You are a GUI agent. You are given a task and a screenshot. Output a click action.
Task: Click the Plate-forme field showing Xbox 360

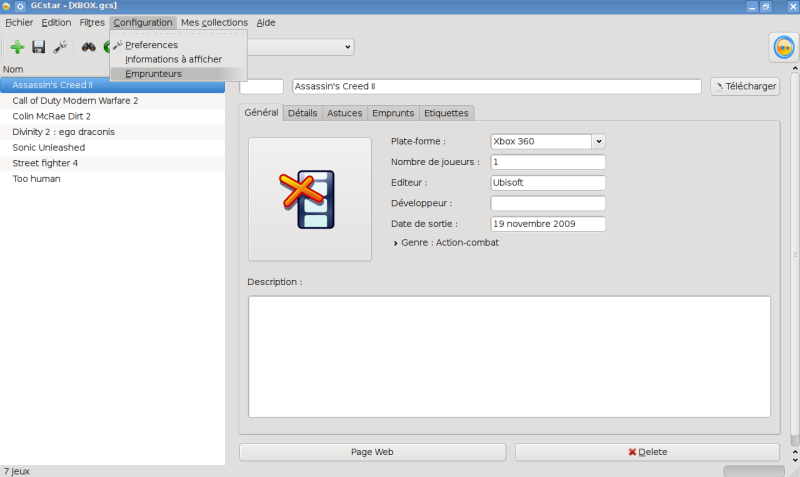(x=541, y=141)
